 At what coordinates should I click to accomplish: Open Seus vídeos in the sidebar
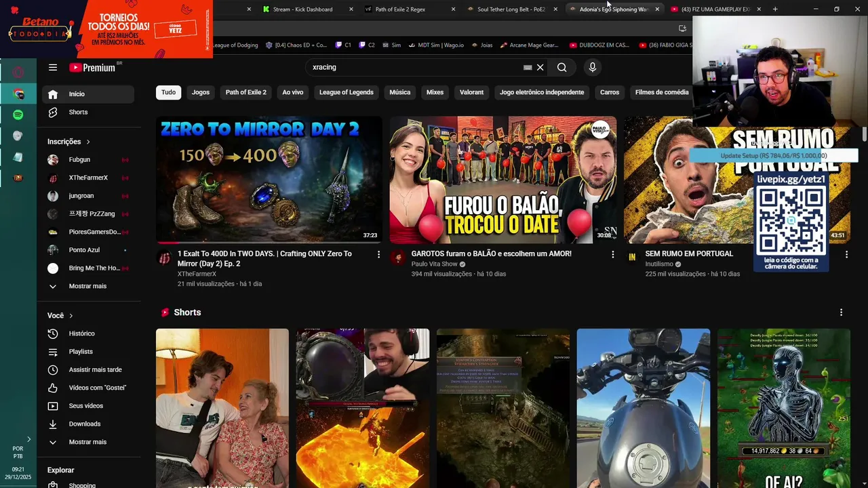pos(88,406)
